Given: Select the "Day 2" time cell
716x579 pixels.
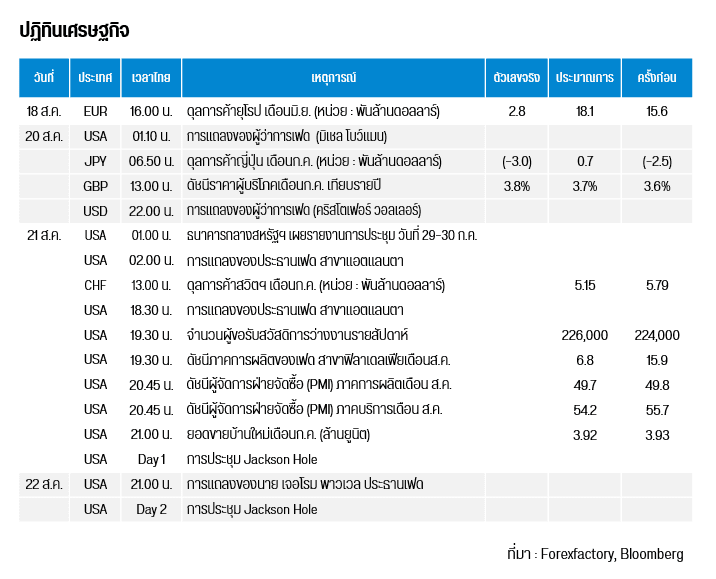Looking at the screenshot, I should click(151, 509).
